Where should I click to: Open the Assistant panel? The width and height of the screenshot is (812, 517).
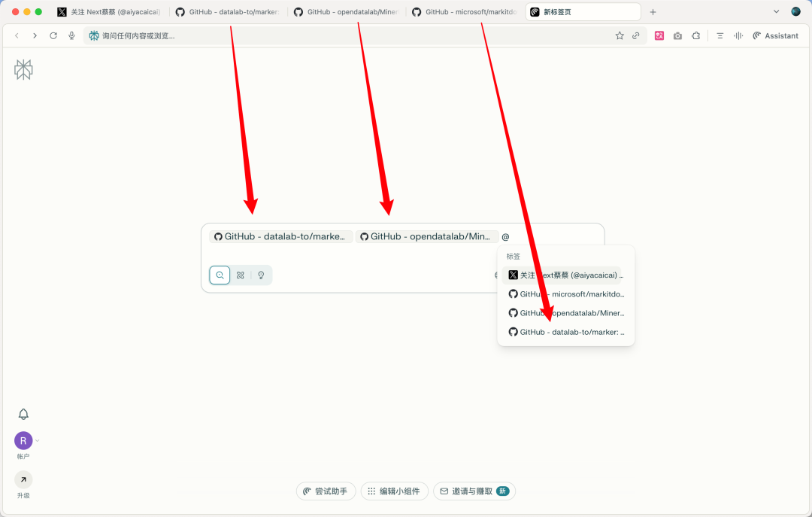tap(775, 35)
